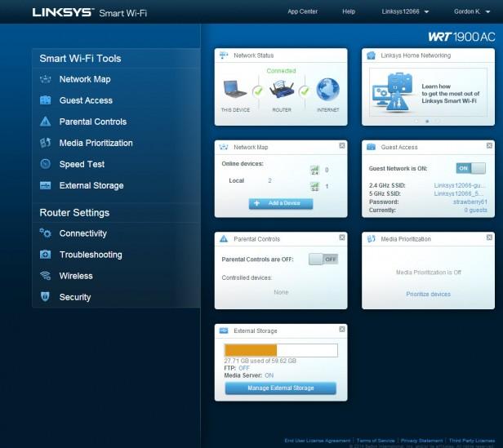Click the Linksys Smart Wi-Fi logo
The width and height of the screenshot is (503, 448).
click(x=90, y=12)
